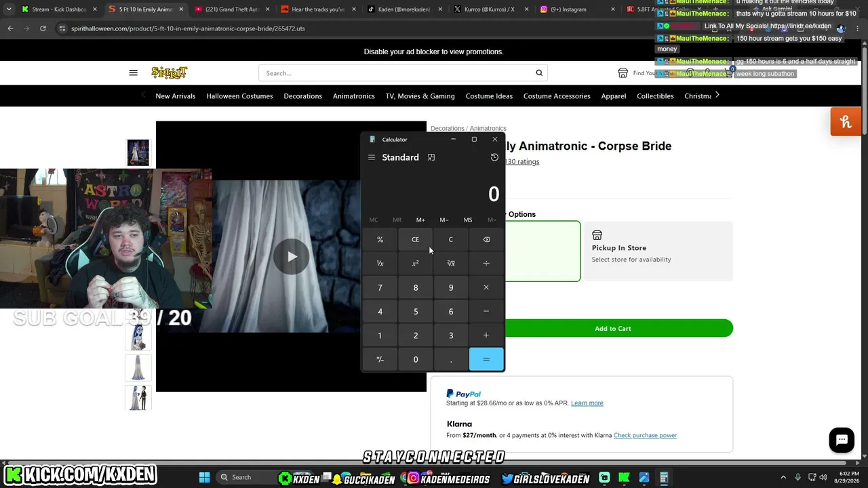Open the Spirit site hamburger menu
This screenshot has height=488, width=868.
click(x=133, y=73)
